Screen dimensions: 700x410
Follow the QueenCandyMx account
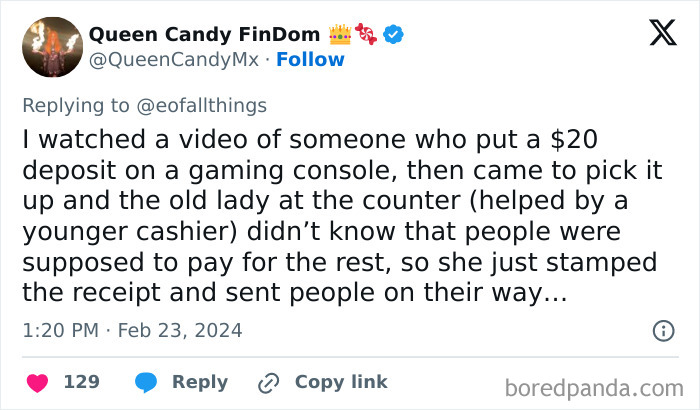pyautogui.click(x=310, y=59)
